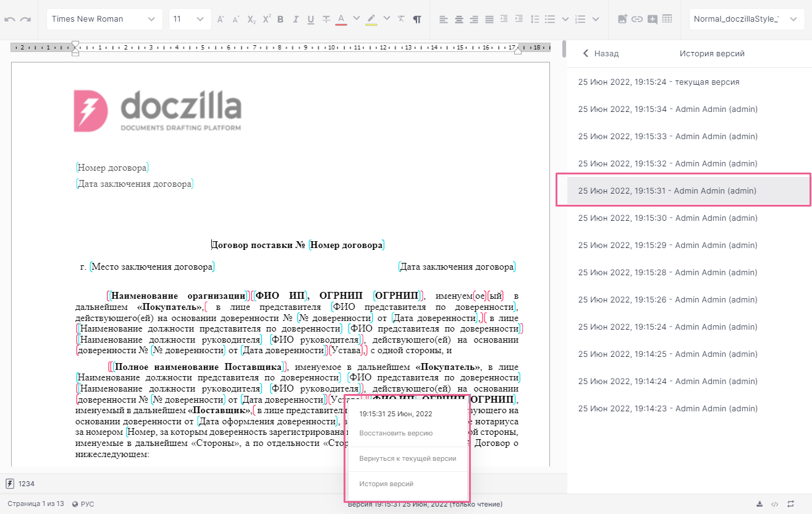The width and height of the screenshot is (812, 514).
Task: Open version 19:15:34 by Admin Admin
Action: (x=689, y=109)
